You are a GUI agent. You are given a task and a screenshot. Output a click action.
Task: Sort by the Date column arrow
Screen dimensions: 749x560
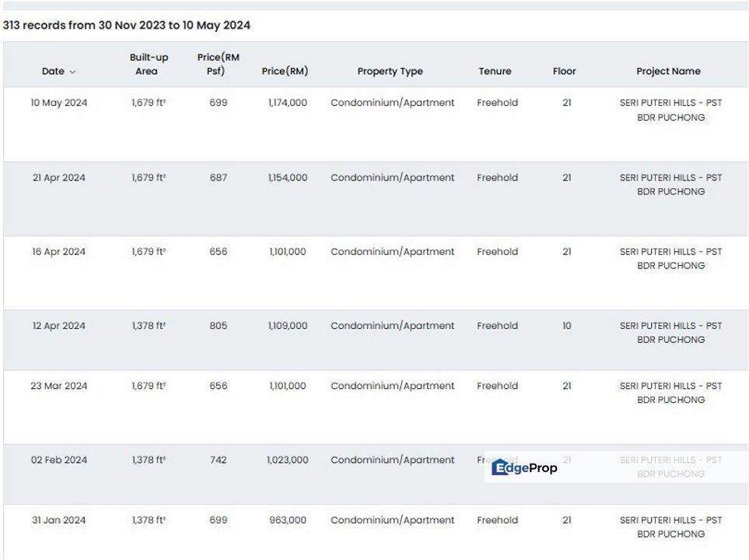coord(73,72)
